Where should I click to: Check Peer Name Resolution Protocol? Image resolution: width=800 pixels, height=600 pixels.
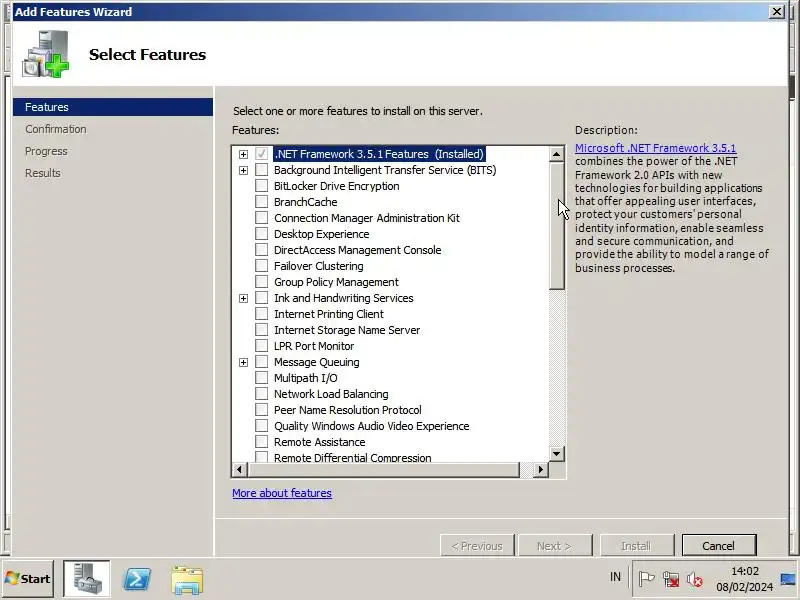[261, 410]
